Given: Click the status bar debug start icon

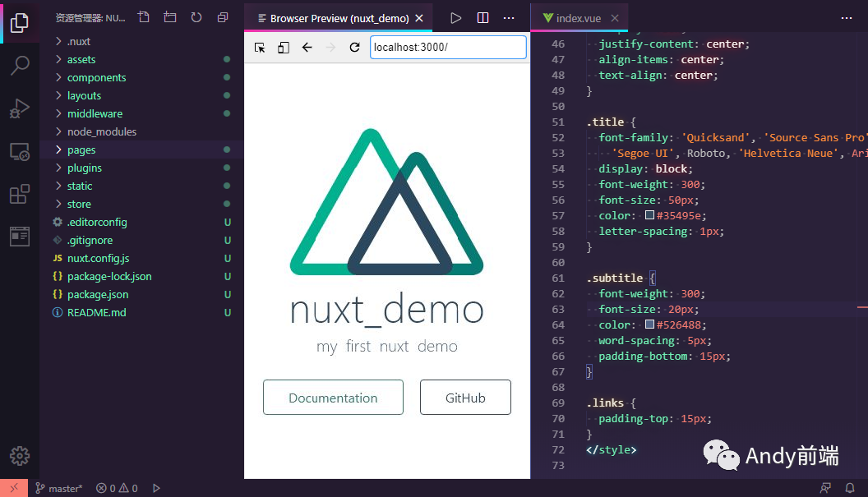Looking at the screenshot, I should tap(157, 488).
